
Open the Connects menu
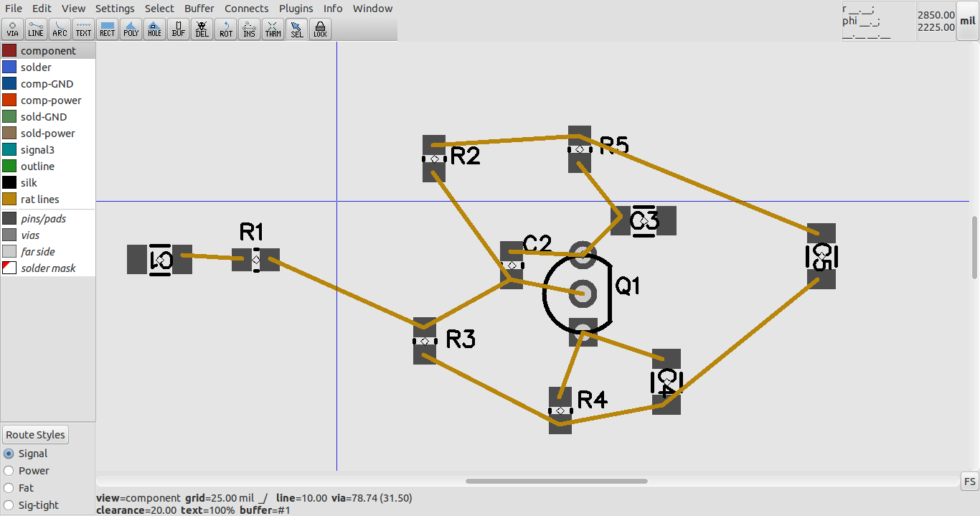[246, 9]
